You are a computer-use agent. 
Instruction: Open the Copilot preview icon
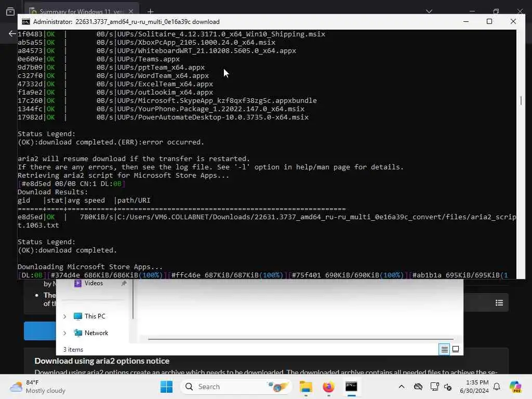click(515, 387)
